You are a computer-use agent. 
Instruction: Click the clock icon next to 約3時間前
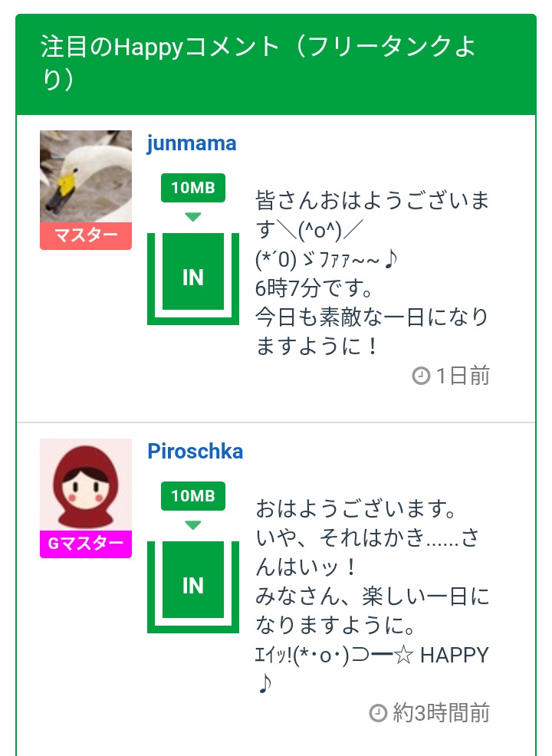tap(378, 713)
